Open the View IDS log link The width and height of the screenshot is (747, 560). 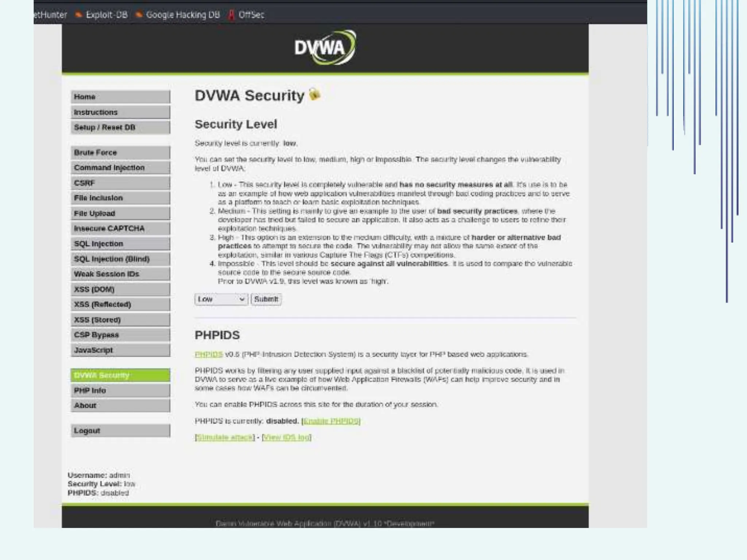[287, 437]
